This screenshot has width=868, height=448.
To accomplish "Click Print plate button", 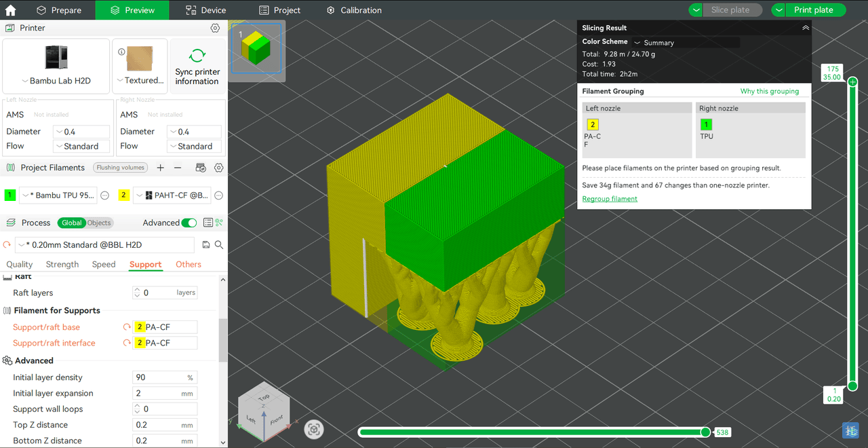I will coord(816,10).
